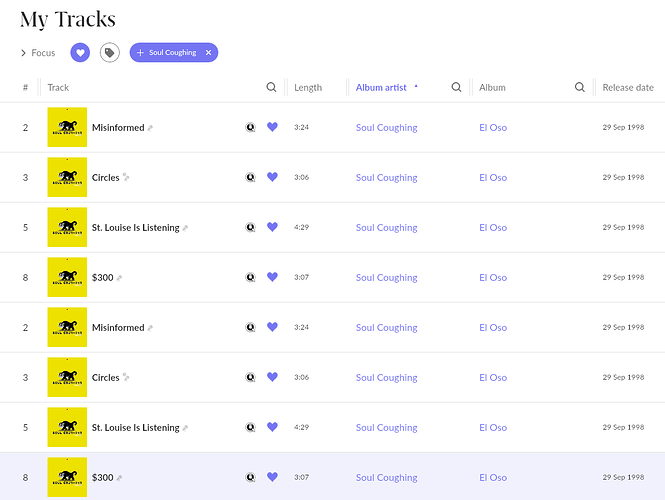Click pencil beside second Misinformed title
This screenshot has width=665, height=500.
pyautogui.click(x=150, y=328)
